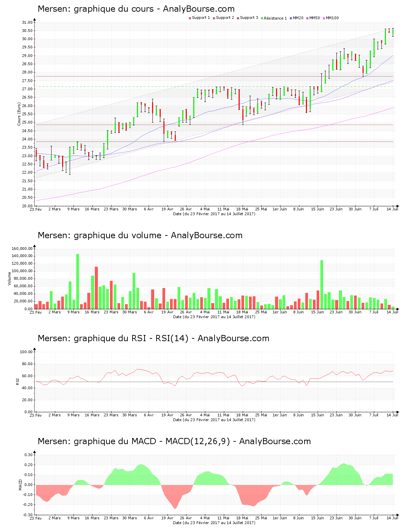Click the date range caption under the RSI chart
Image resolution: width=412 pixels, height=532 pixels.
(x=214, y=420)
